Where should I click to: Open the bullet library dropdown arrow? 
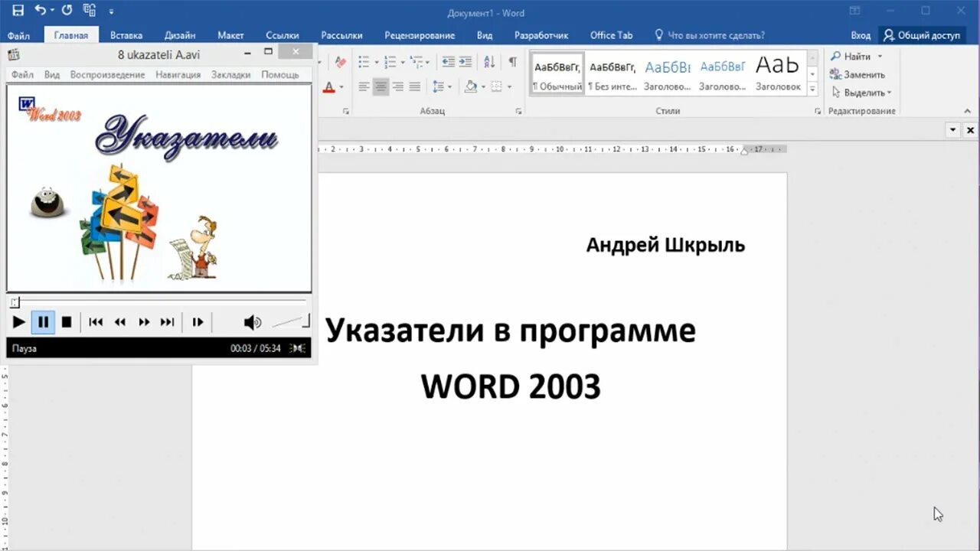pyautogui.click(x=376, y=63)
